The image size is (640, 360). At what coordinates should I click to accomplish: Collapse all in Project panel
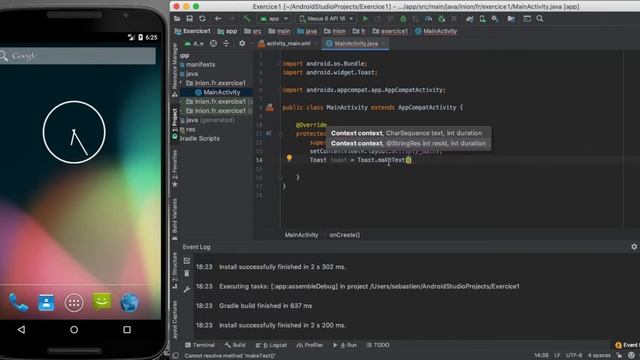pos(226,44)
